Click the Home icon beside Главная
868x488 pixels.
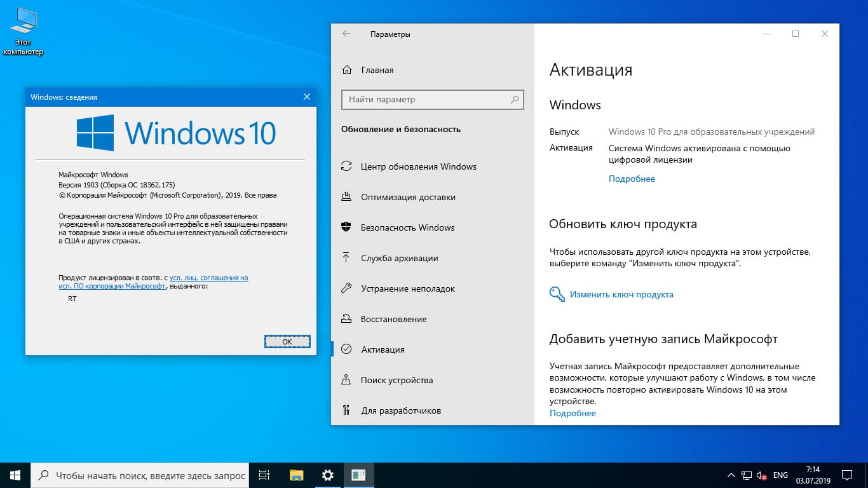[346, 70]
